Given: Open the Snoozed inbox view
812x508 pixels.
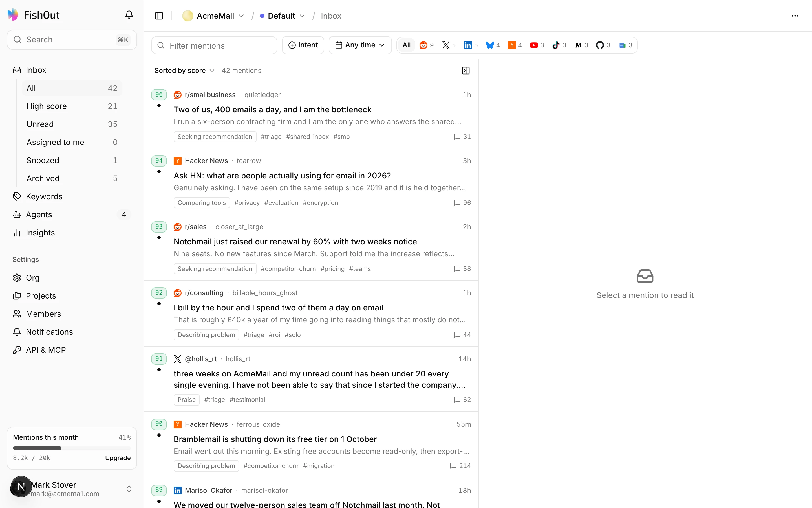Looking at the screenshot, I should [72, 160].
